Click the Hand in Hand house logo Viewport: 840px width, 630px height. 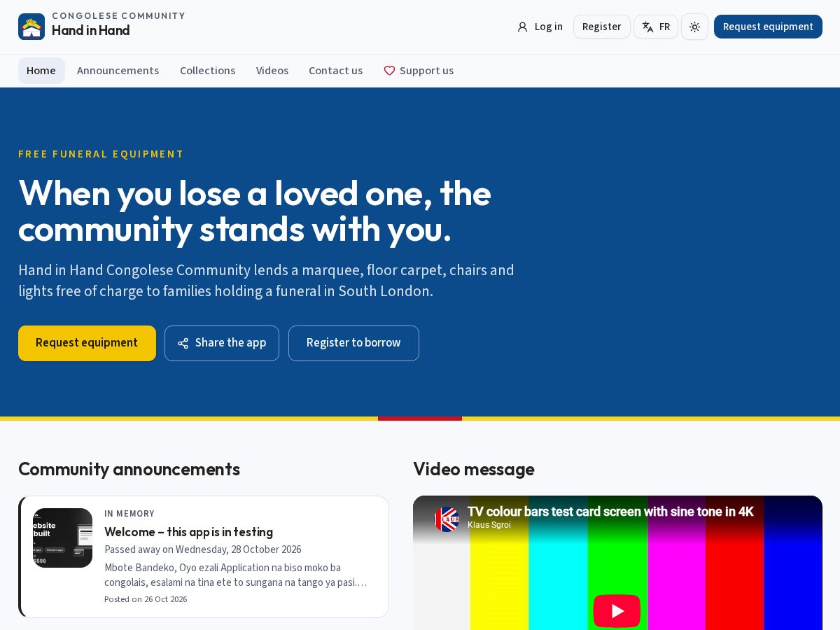coord(31,27)
